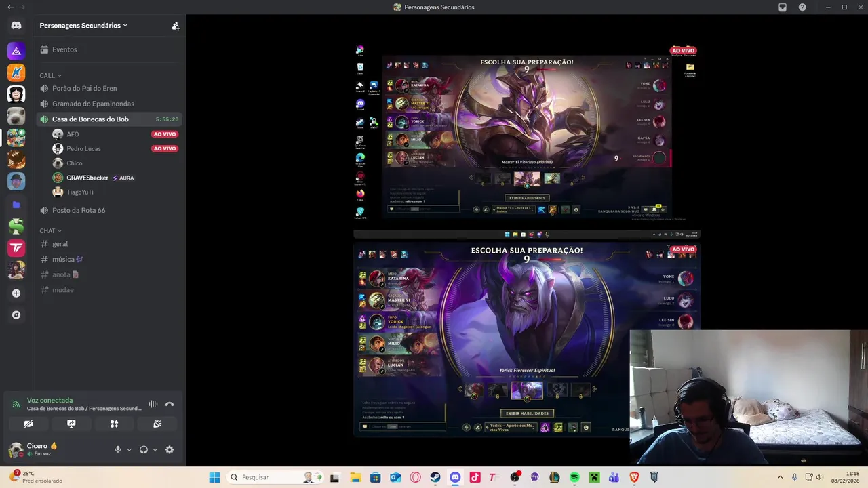
Task: Open the geral text channel
Action: tap(110, 244)
